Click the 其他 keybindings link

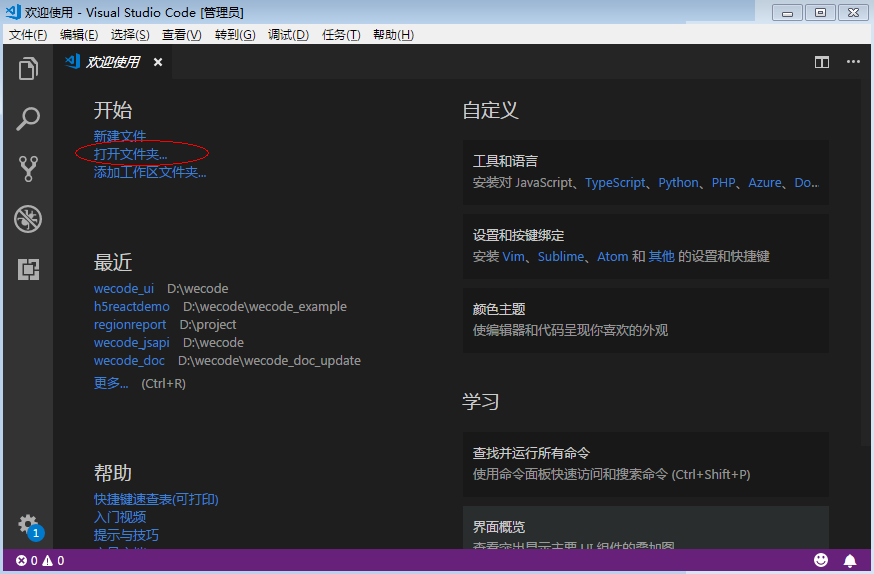coord(661,256)
